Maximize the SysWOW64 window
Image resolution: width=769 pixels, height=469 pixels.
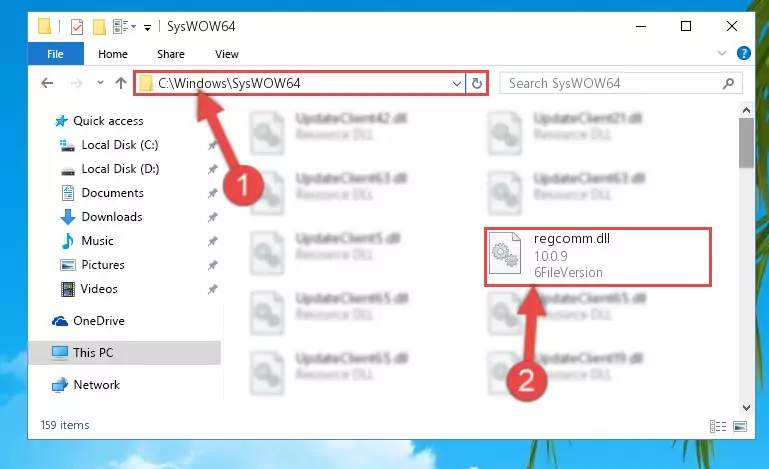686,26
